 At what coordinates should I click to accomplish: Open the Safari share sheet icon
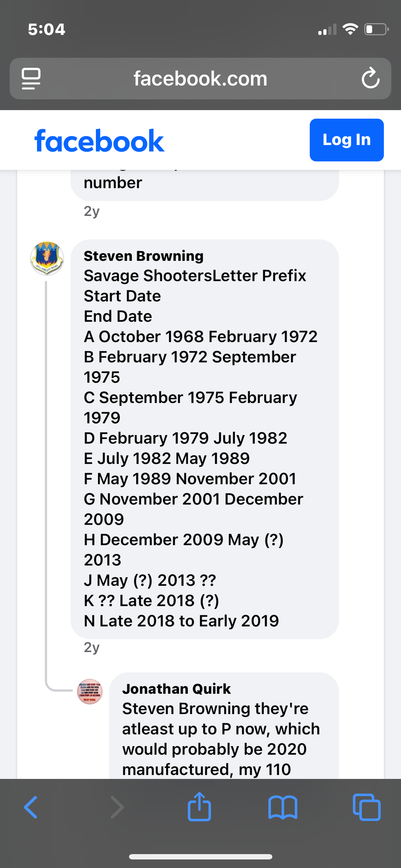[x=199, y=806]
